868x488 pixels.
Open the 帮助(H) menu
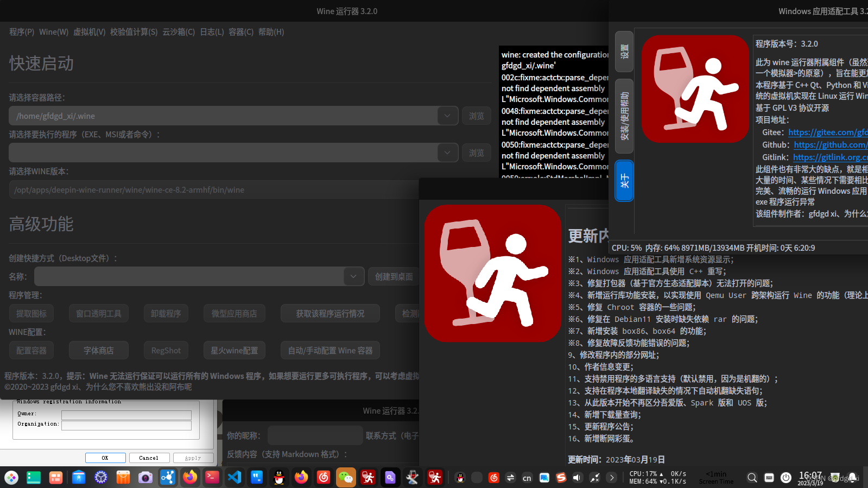[x=271, y=32]
